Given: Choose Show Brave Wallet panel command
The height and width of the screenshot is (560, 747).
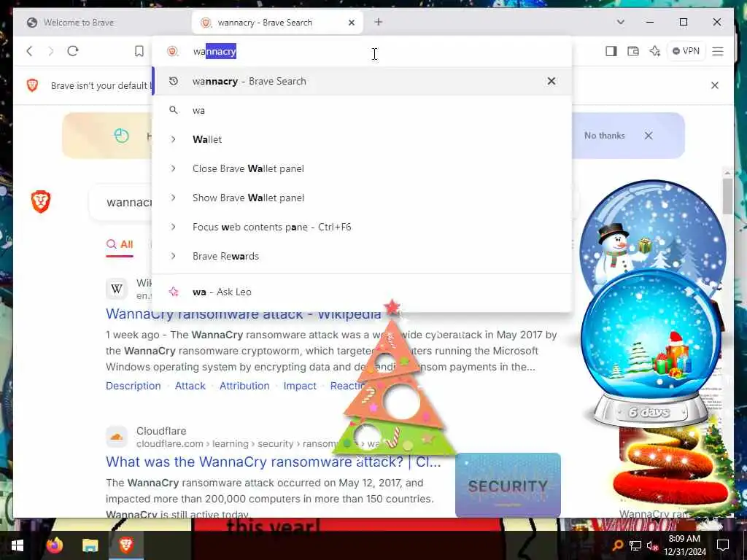Looking at the screenshot, I should [362, 198].
